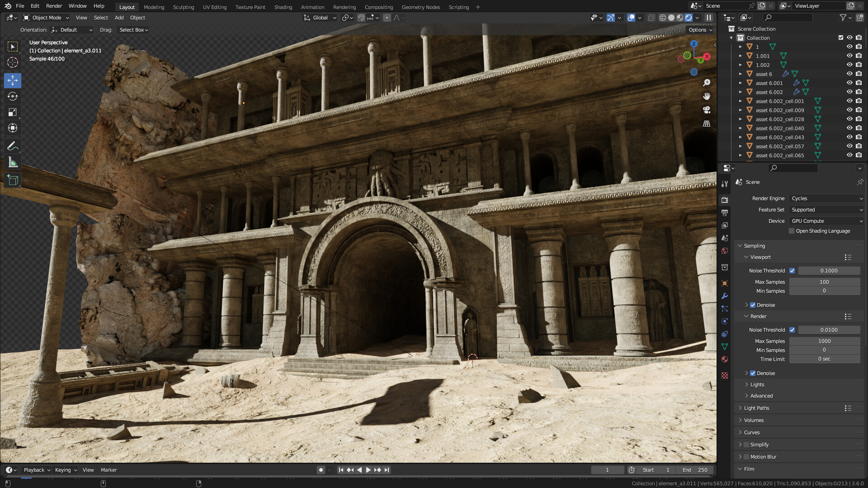Select the Move tool
Screen dimensions: 868x488
coord(12,80)
